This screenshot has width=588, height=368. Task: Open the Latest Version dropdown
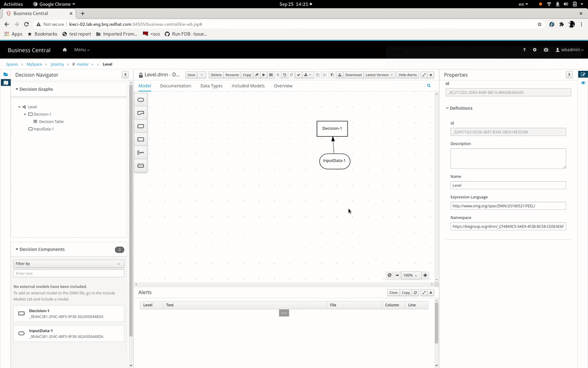click(380, 75)
